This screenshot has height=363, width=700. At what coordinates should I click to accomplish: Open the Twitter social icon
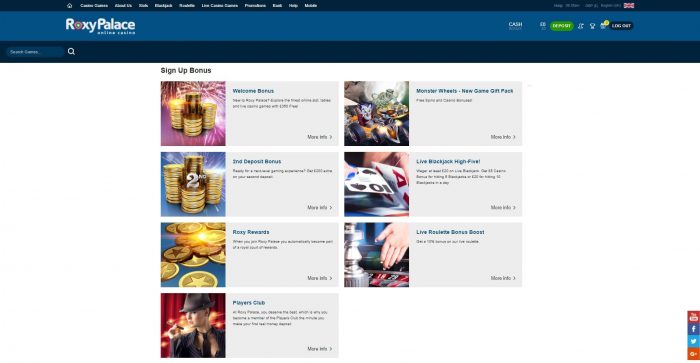693,341
